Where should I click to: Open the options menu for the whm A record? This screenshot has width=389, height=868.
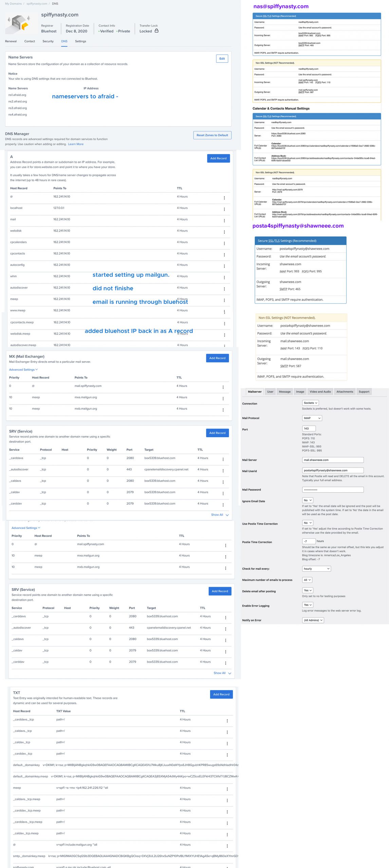[224, 277]
